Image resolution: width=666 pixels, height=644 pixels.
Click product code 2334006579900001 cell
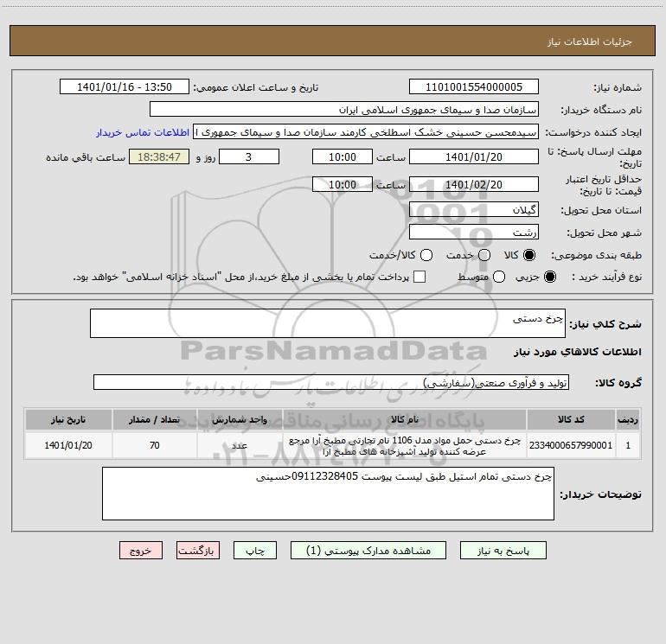click(571, 445)
